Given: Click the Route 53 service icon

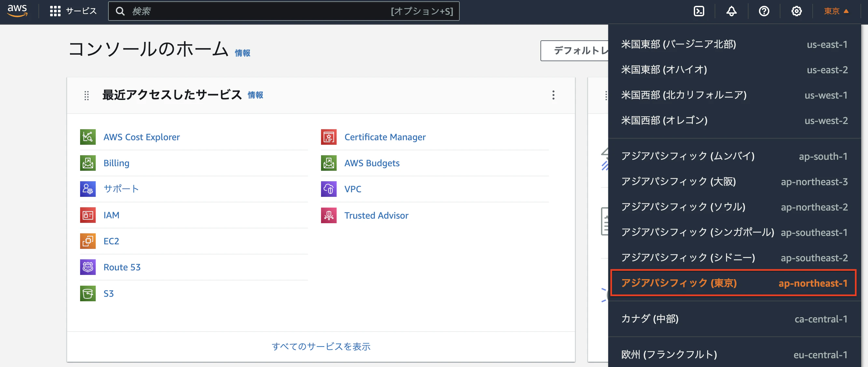Looking at the screenshot, I should pyautogui.click(x=88, y=267).
